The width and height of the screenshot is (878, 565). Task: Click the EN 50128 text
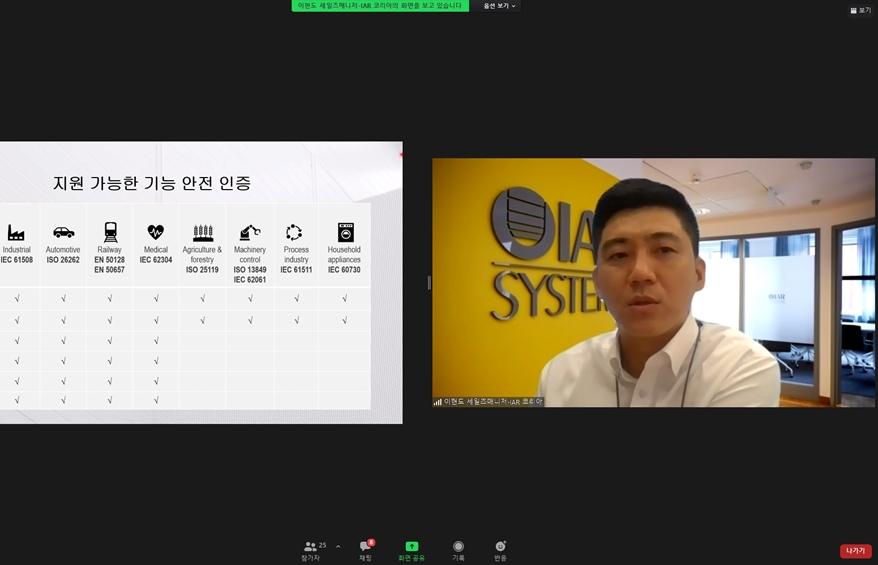[x=109, y=260]
